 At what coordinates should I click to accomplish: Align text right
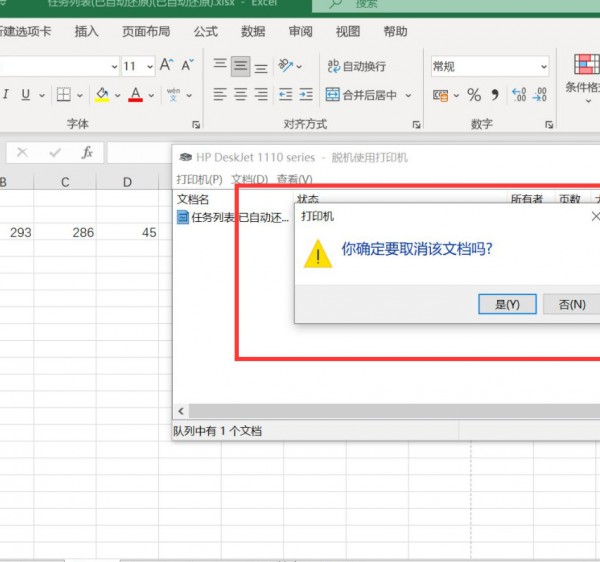point(261,94)
